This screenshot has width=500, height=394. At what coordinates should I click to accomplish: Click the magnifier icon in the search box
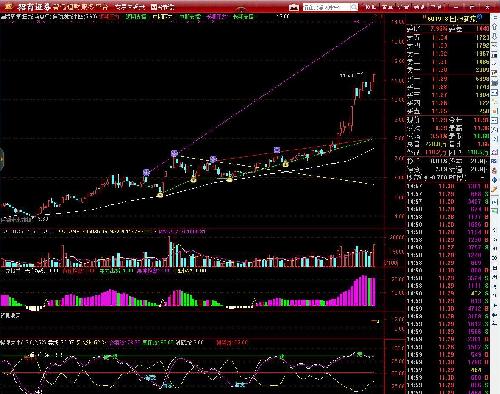pos(354,7)
